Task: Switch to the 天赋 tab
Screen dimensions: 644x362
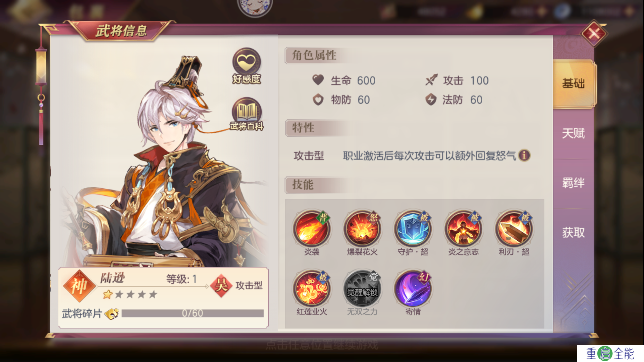Action: click(574, 133)
